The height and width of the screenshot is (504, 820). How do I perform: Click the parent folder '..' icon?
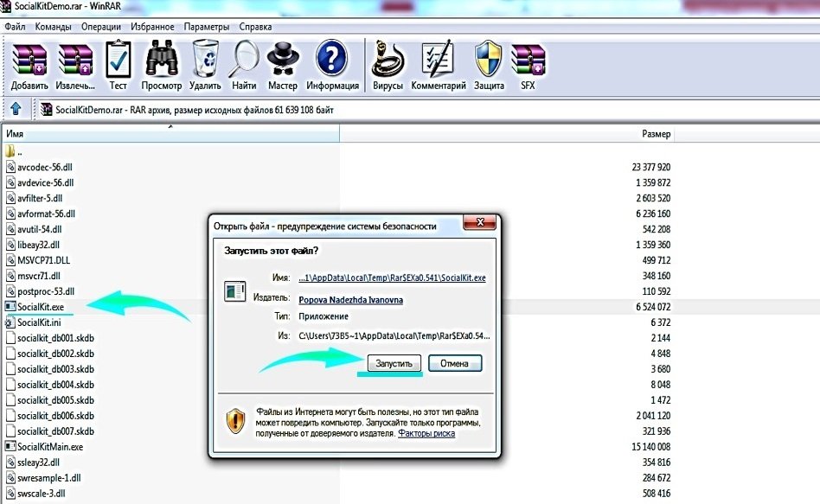[10, 151]
